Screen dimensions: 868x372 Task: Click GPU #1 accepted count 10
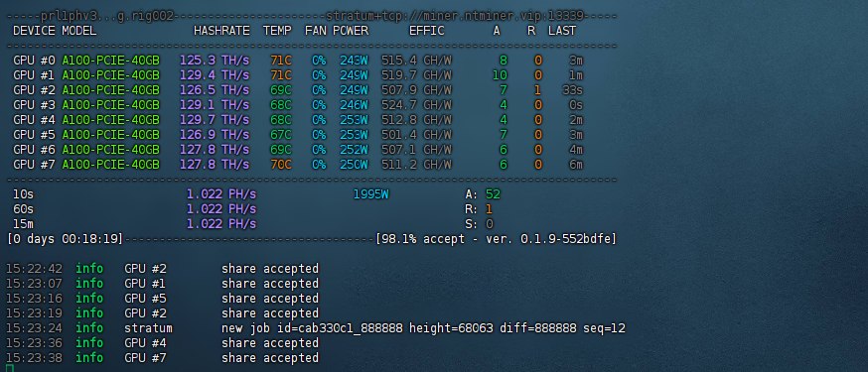pos(500,75)
